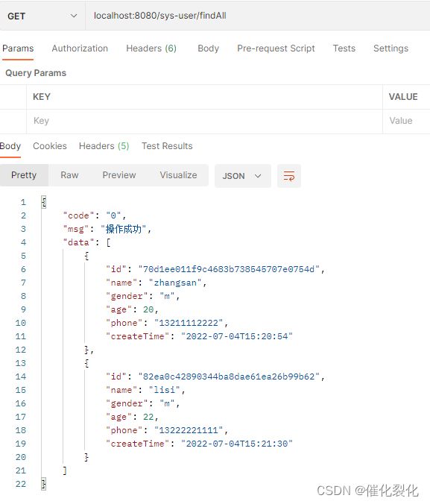
Task: Click the request URL field
Action: 257,16
